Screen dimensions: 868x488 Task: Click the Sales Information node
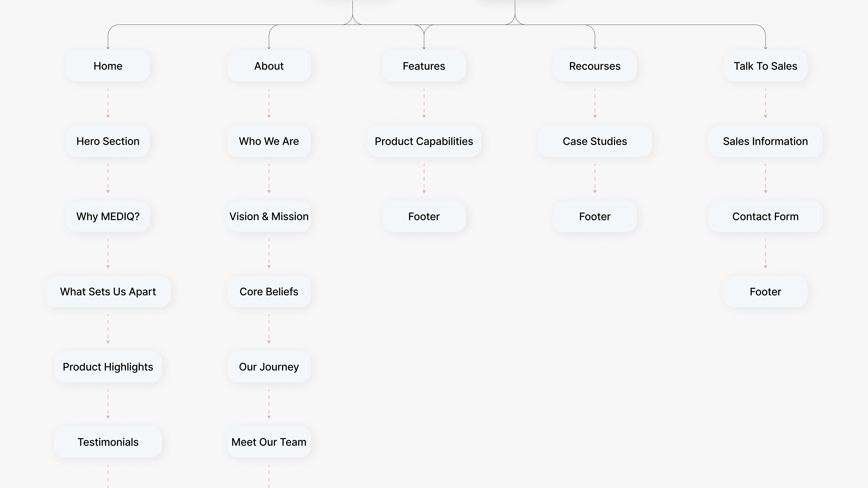(765, 141)
